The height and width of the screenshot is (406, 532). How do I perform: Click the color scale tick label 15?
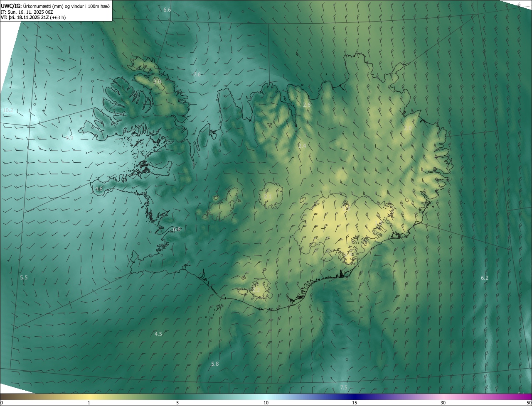point(355,403)
